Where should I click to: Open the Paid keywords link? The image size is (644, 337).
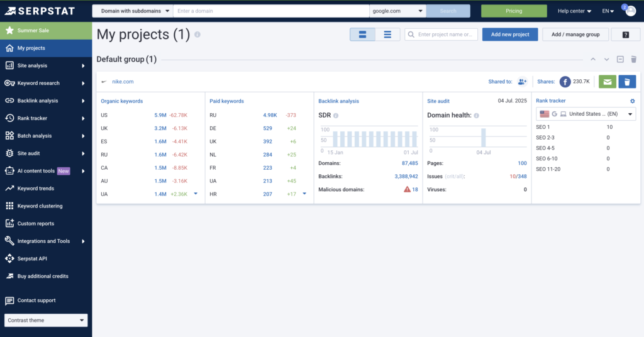pyautogui.click(x=226, y=101)
